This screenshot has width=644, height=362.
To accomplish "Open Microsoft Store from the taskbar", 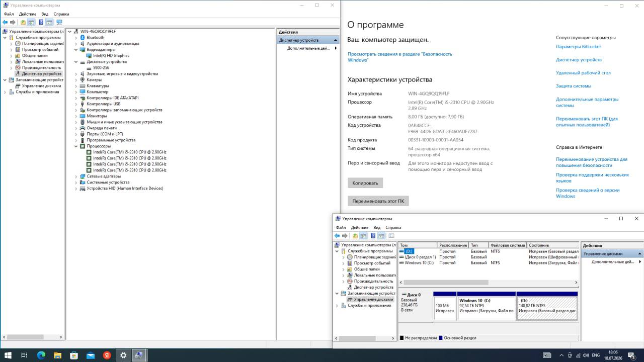I will coord(74,355).
